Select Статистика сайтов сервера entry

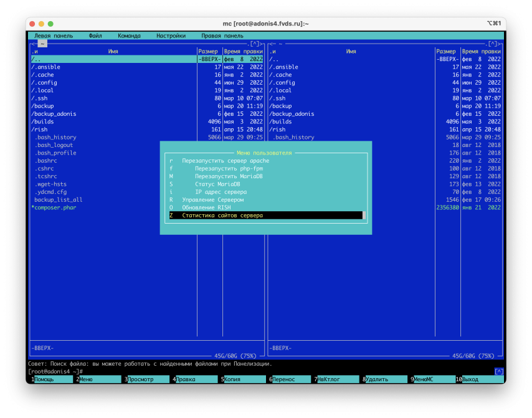[x=266, y=216]
